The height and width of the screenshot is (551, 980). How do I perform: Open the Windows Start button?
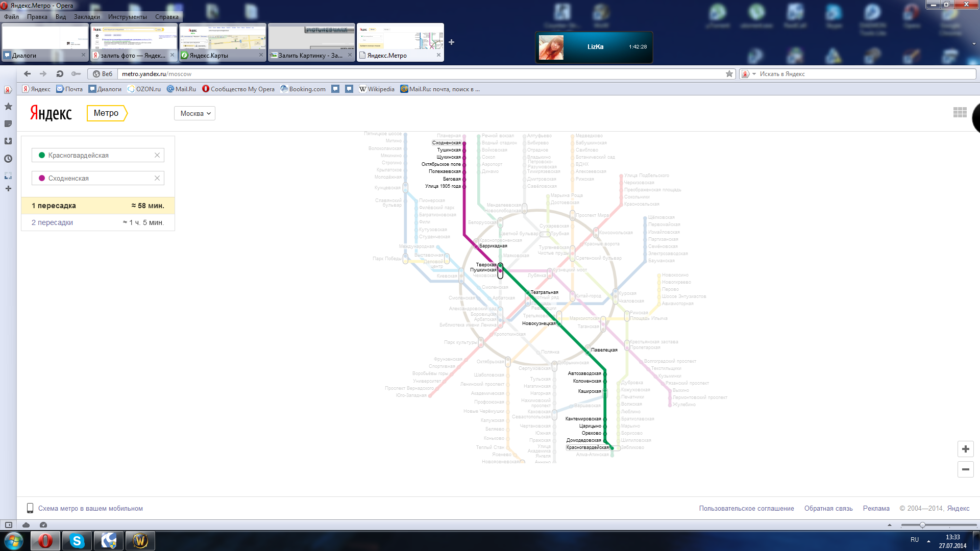[x=14, y=541]
